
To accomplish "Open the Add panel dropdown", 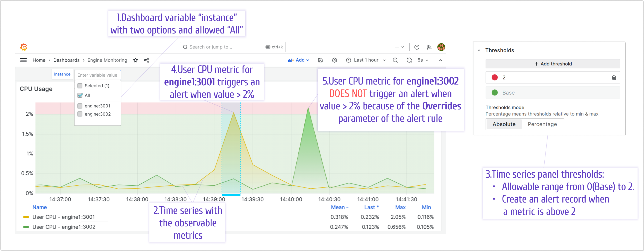I will click(x=299, y=60).
